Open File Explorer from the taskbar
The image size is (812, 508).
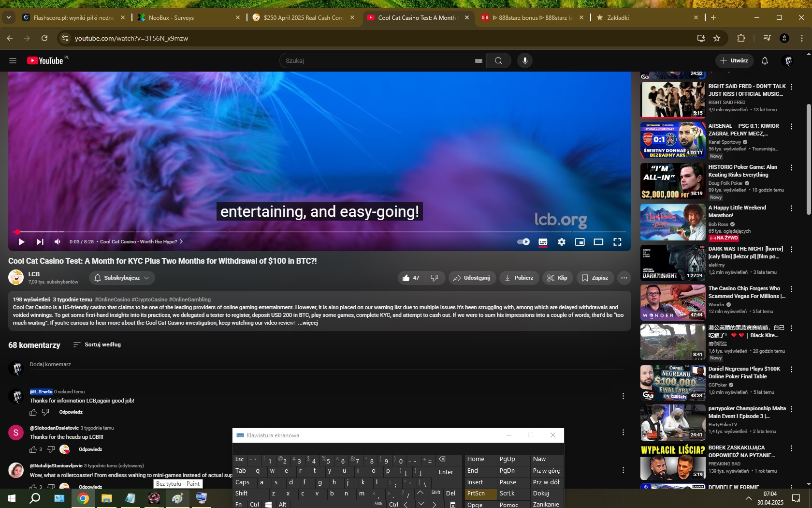coord(106,498)
